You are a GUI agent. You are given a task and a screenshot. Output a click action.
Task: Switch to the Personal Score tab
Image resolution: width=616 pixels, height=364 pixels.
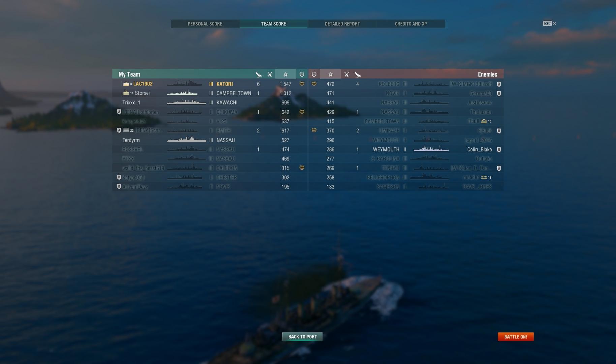click(205, 24)
